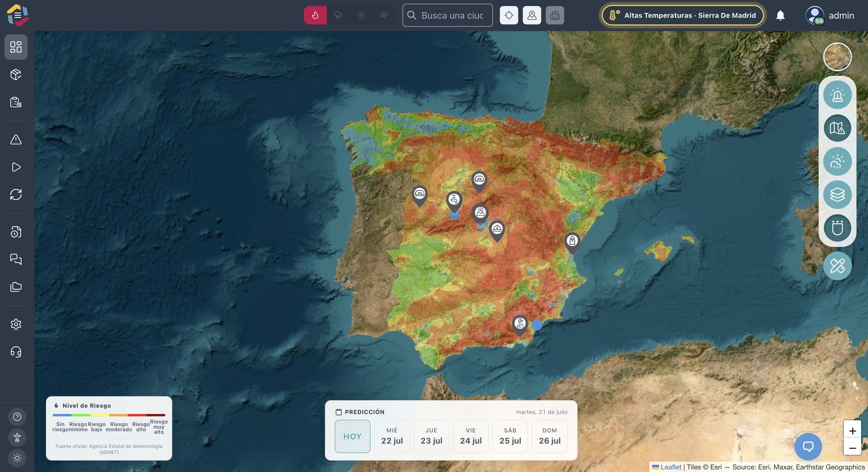Select the fire risk layer toggle
The height and width of the screenshot is (472, 868).
(x=315, y=15)
